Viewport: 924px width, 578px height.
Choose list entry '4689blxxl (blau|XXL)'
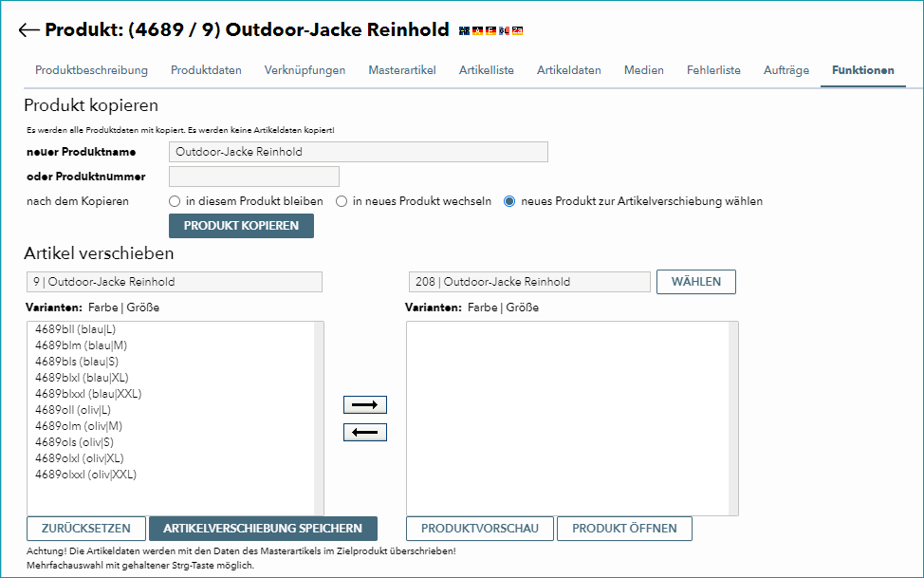pyautogui.click(x=88, y=394)
